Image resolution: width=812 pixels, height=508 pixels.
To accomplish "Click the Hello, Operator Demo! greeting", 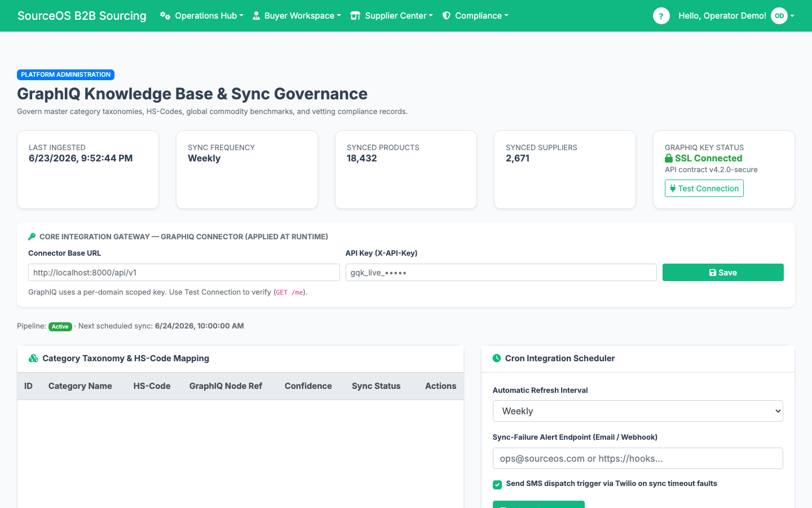I will [722, 16].
